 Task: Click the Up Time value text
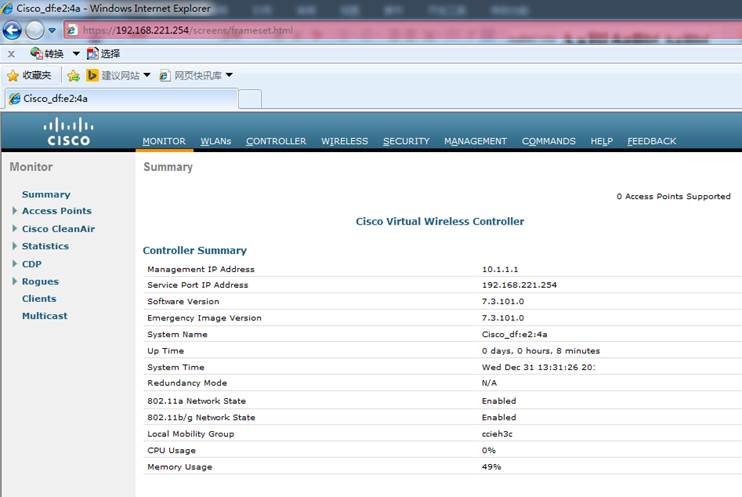(540, 351)
